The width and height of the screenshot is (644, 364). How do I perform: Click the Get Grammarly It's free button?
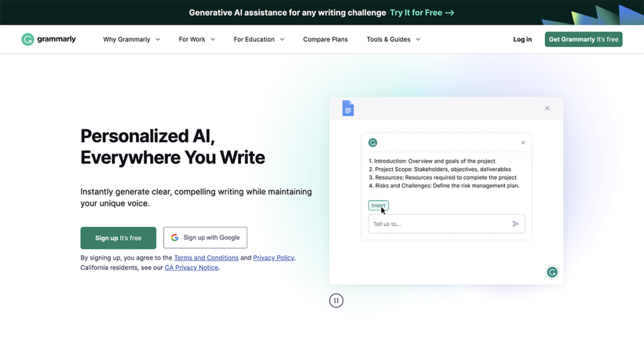pos(583,39)
